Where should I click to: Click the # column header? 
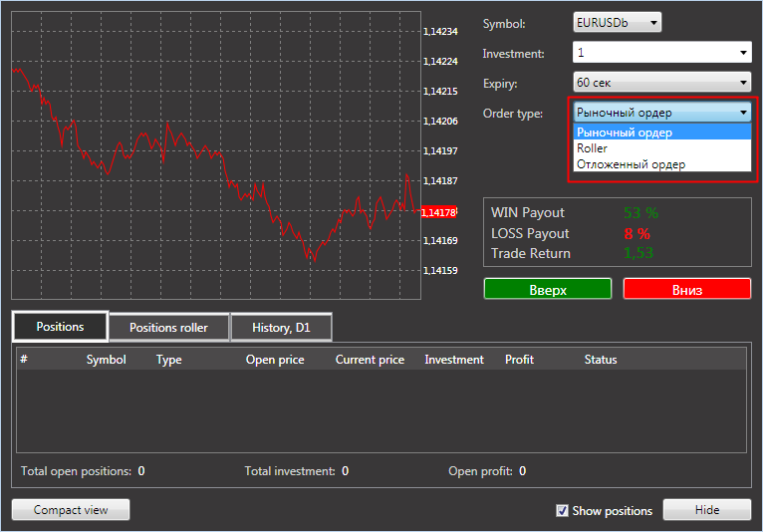pyautogui.click(x=24, y=359)
